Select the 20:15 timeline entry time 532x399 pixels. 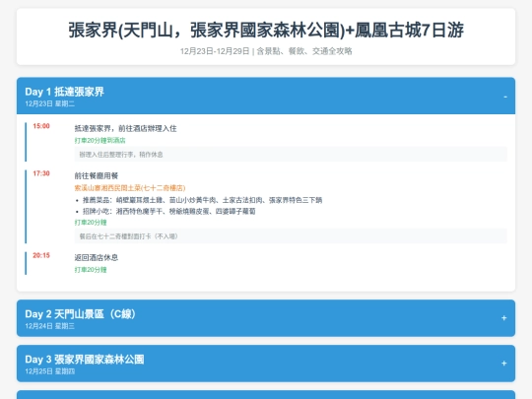point(41,255)
